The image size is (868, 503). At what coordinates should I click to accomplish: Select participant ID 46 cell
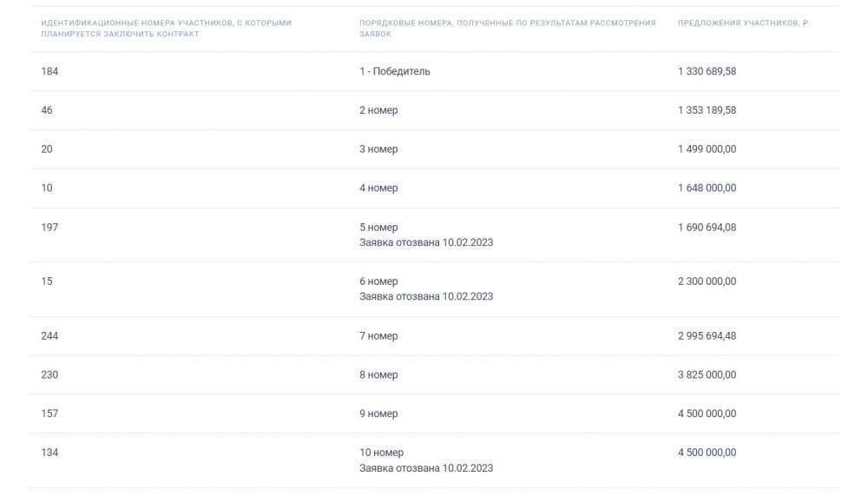pos(47,110)
